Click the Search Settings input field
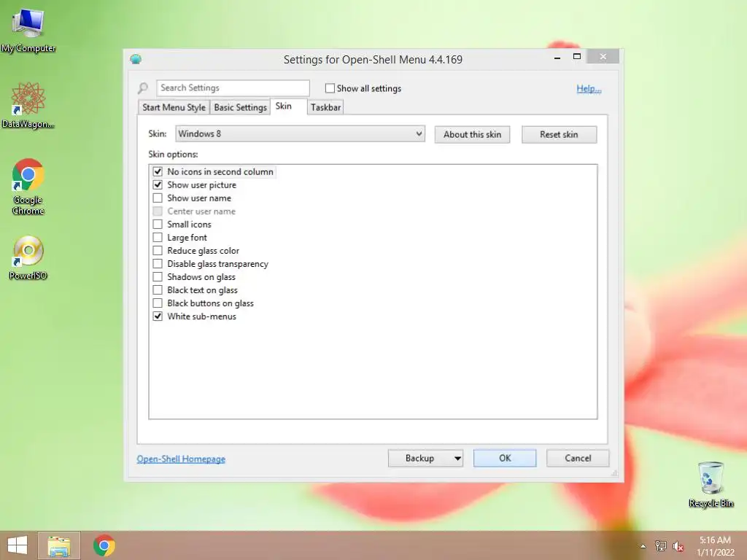Screen dimensions: 747x560 click(233, 88)
